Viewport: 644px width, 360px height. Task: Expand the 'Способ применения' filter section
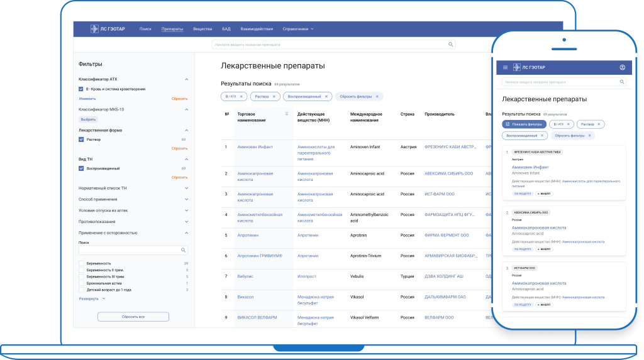[x=186, y=199]
